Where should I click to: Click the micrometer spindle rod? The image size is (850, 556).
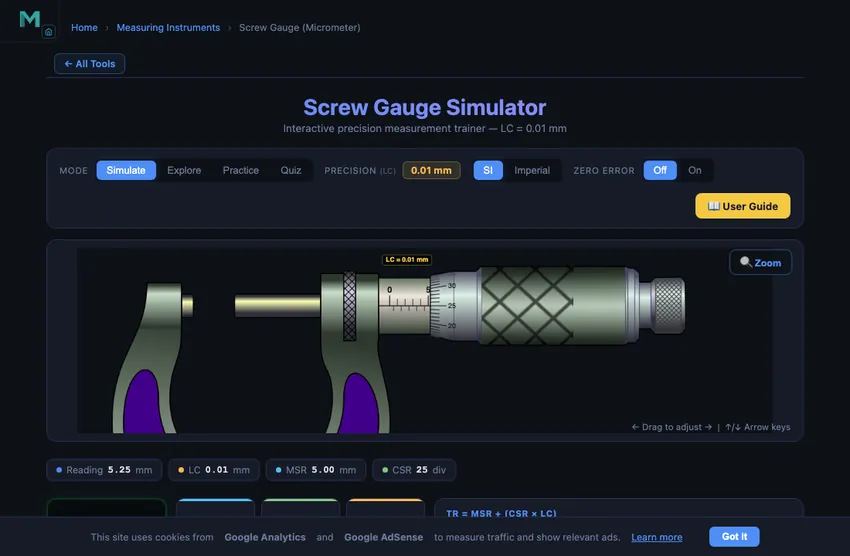[278, 306]
